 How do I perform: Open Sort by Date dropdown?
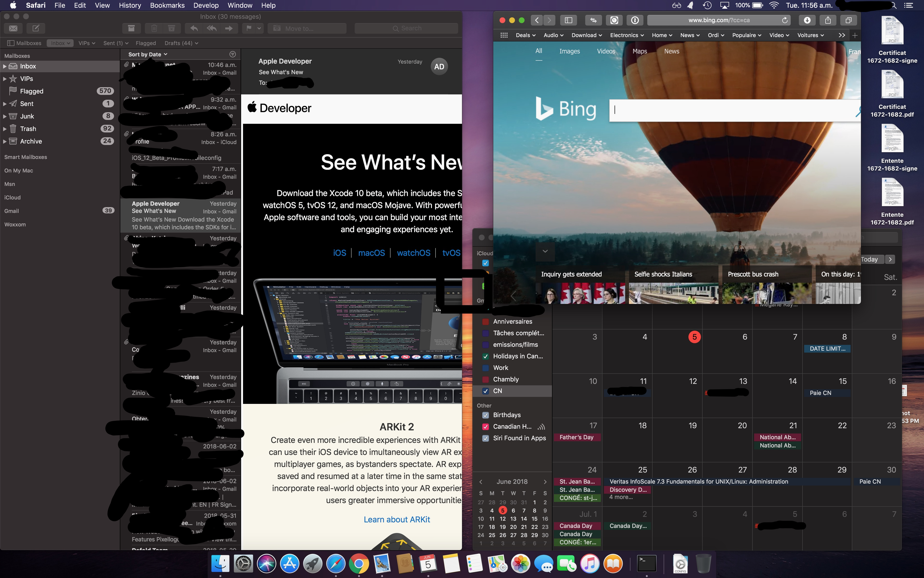[x=148, y=54]
